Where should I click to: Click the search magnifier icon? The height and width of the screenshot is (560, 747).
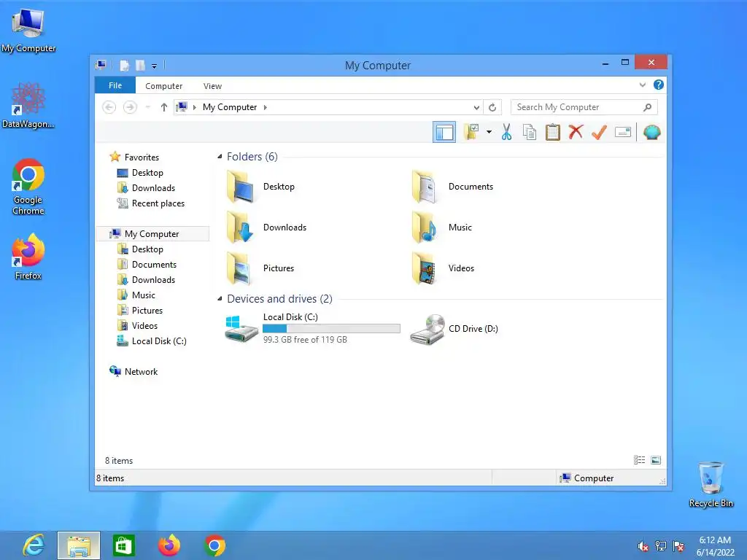click(648, 107)
